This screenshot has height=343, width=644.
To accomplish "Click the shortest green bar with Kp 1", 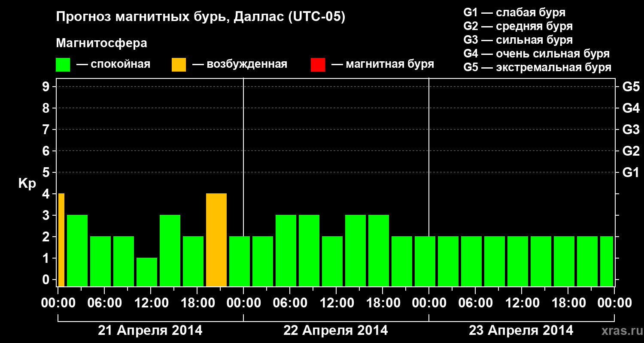I will [147, 272].
